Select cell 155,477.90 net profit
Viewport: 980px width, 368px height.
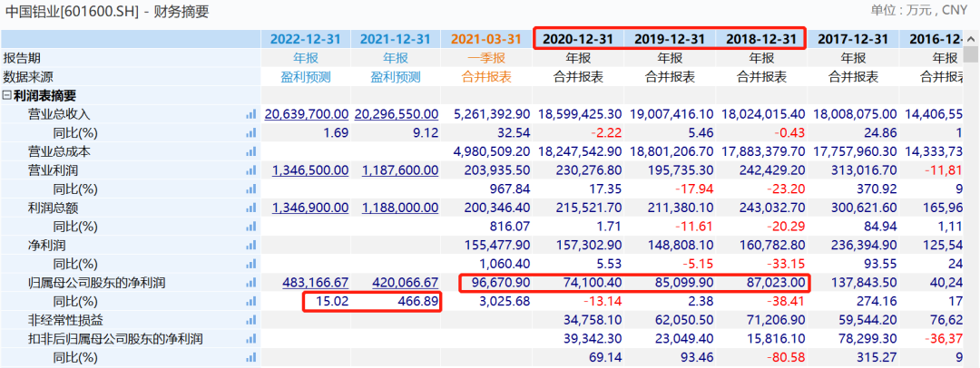[x=495, y=246]
